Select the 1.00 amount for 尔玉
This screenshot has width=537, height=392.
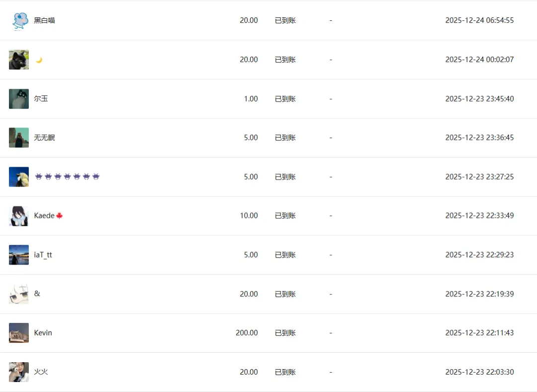pos(251,99)
